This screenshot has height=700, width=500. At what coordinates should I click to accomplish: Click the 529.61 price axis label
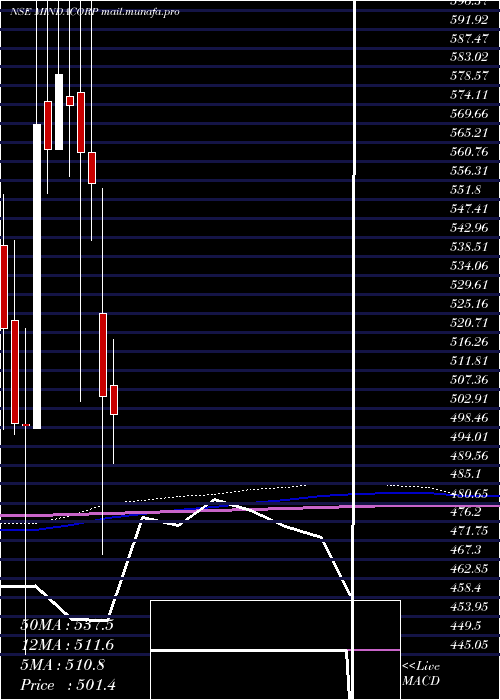click(x=469, y=284)
